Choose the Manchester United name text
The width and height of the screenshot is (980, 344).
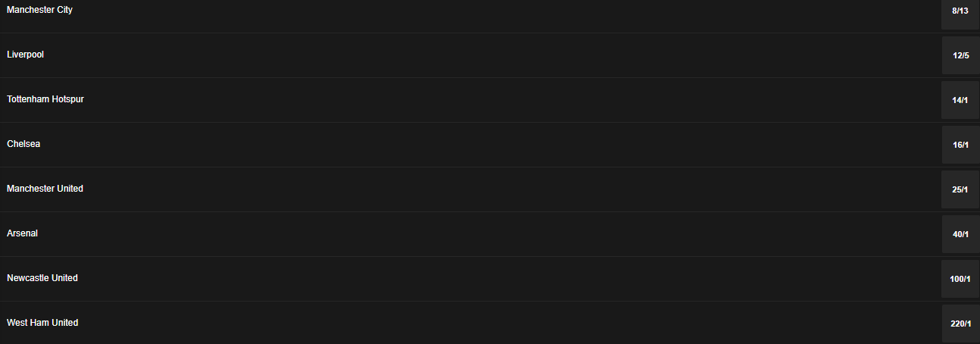[45, 189]
